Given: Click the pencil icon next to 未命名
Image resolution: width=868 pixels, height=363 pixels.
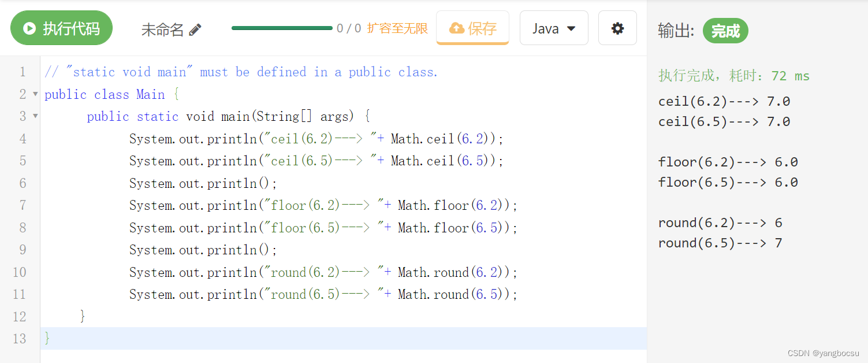Looking at the screenshot, I should (x=195, y=29).
